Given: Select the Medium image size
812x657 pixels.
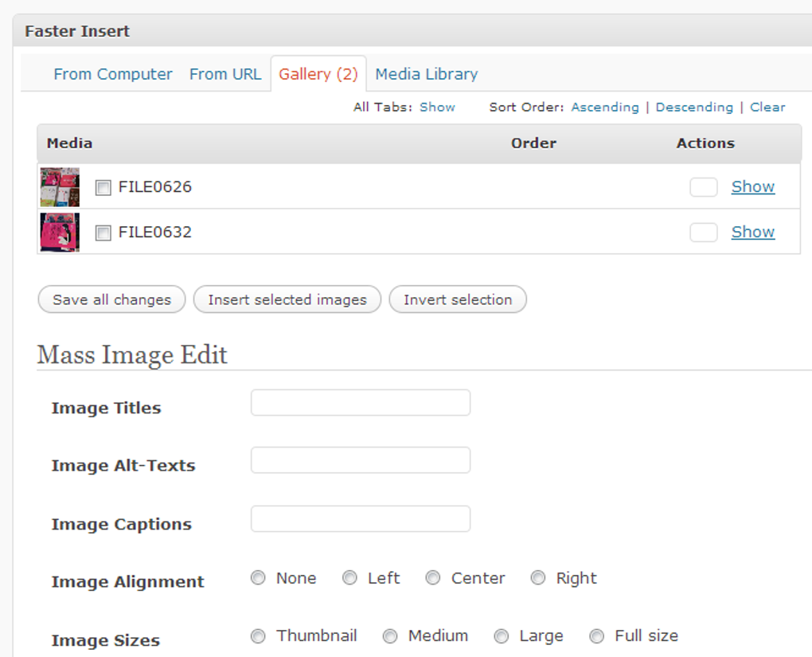Looking at the screenshot, I should click(x=390, y=635).
